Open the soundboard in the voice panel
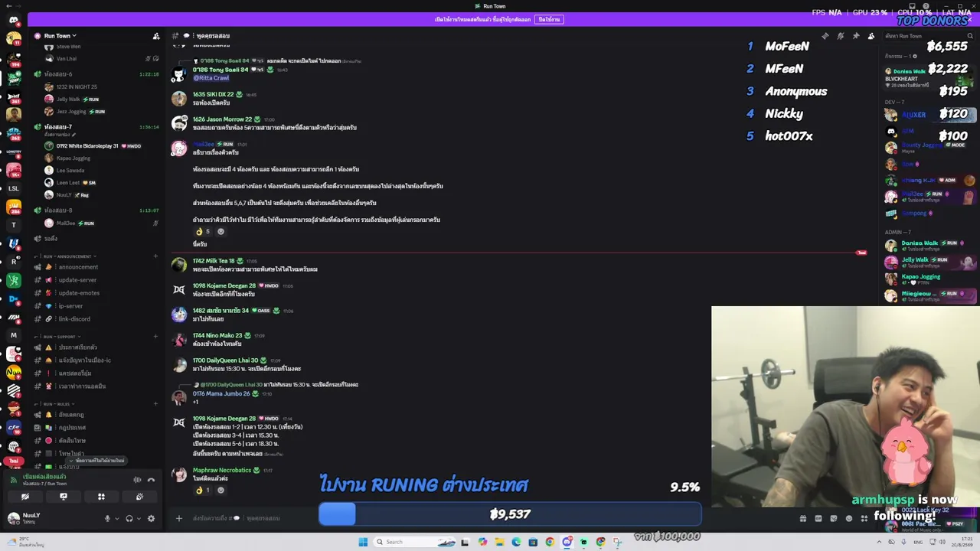Image resolution: width=980 pixels, height=551 pixels. tap(139, 497)
